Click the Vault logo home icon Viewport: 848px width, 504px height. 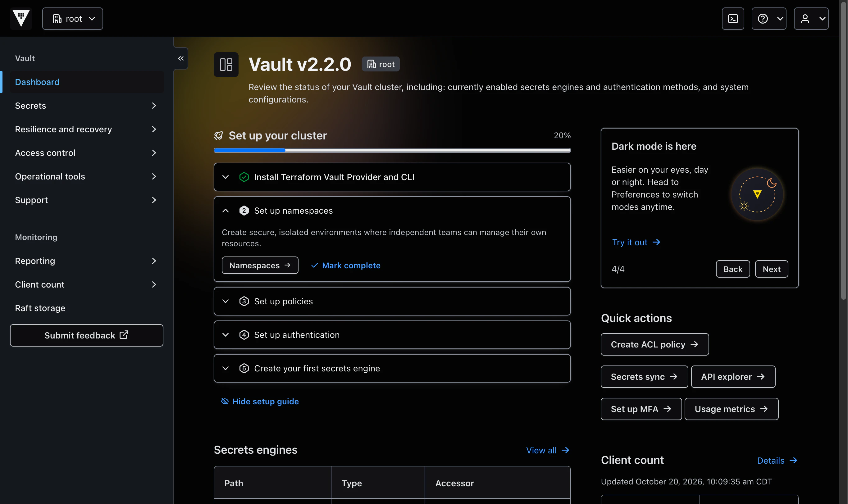(x=21, y=19)
